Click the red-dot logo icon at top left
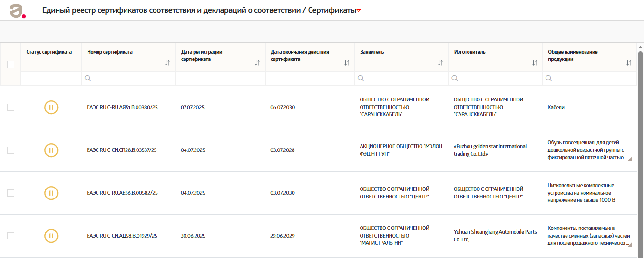The image size is (644, 258). click(x=17, y=10)
